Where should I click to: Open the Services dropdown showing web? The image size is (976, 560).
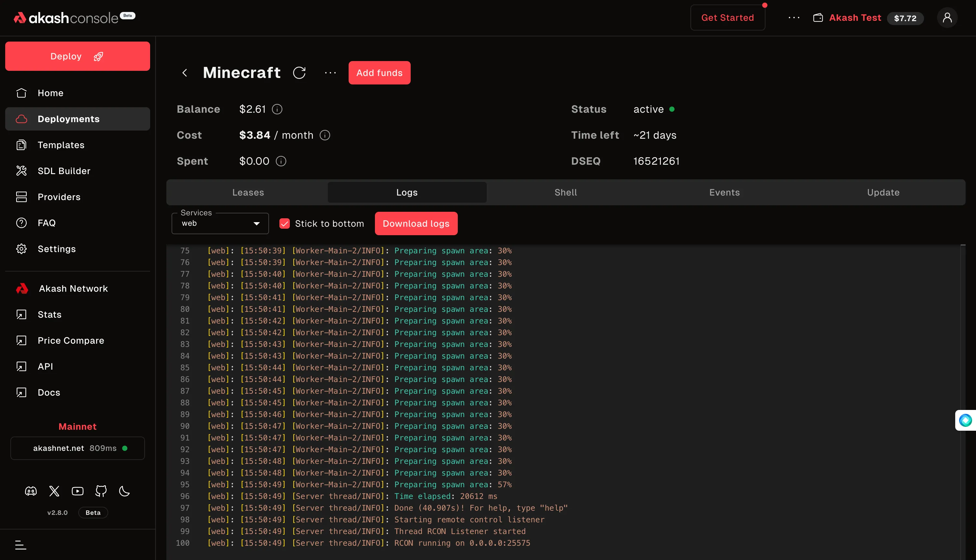(220, 223)
